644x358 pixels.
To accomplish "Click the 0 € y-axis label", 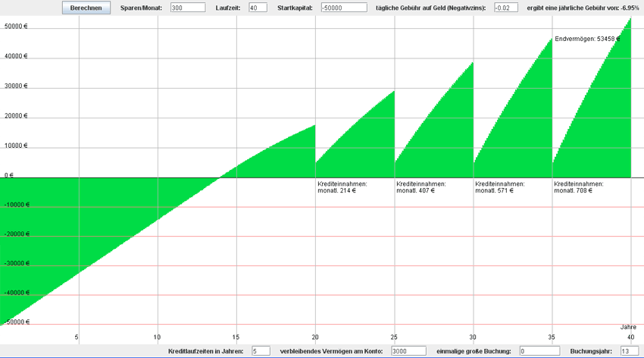I will [9, 175].
